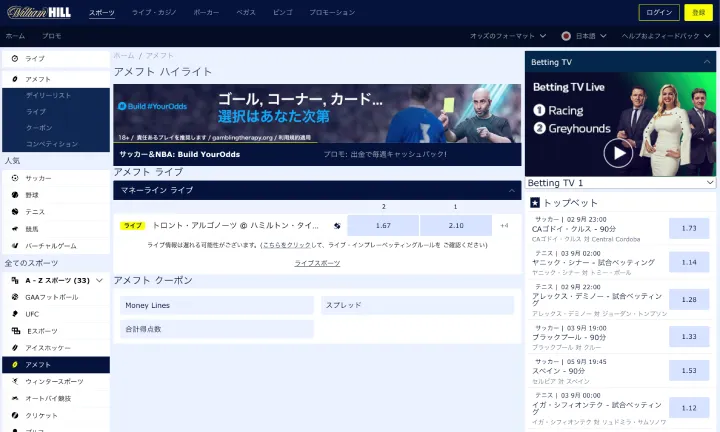
Task: Open the 合計得点数 coupon
Action: click(x=217, y=329)
